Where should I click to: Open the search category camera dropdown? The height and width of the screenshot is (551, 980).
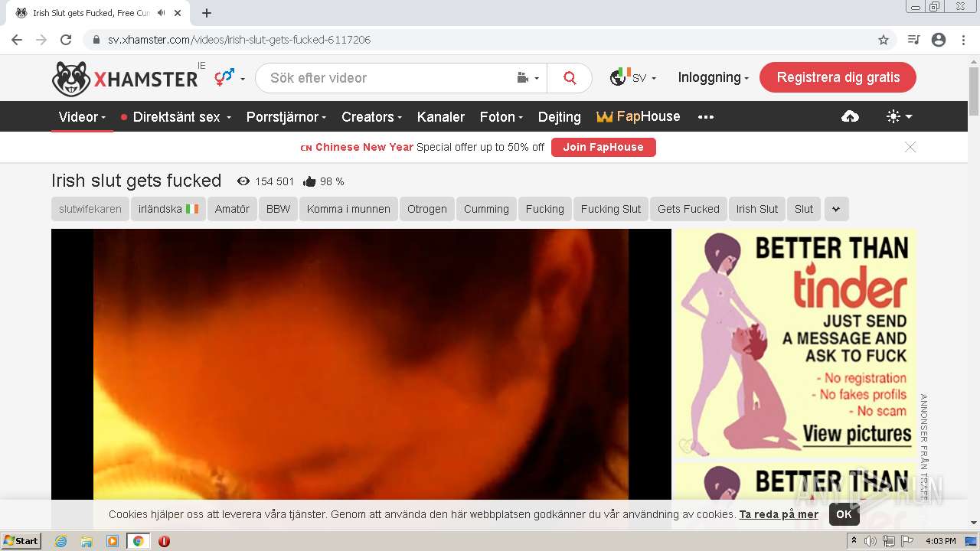[x=528, y=78]
